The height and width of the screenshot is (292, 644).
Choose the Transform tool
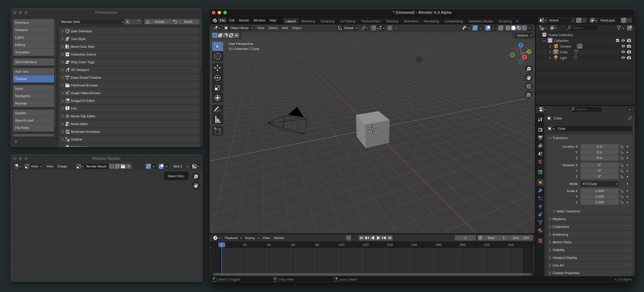pyautogui.click(x=217, y=98)
